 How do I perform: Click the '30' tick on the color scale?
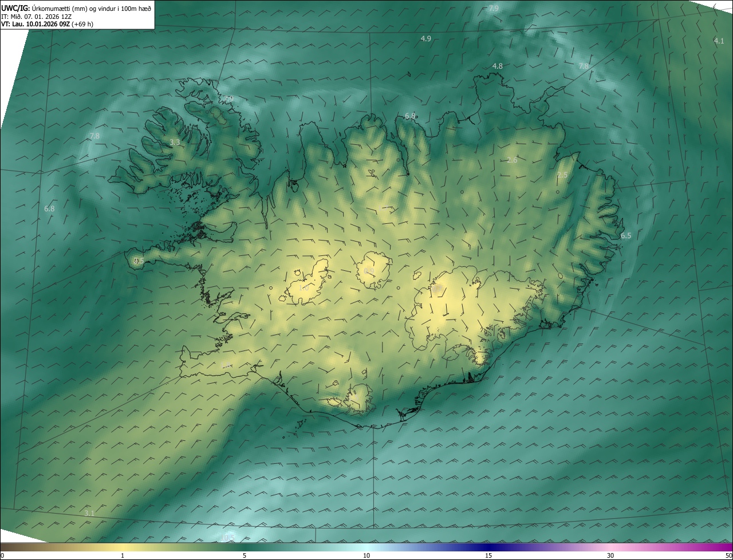coord(610,555)
